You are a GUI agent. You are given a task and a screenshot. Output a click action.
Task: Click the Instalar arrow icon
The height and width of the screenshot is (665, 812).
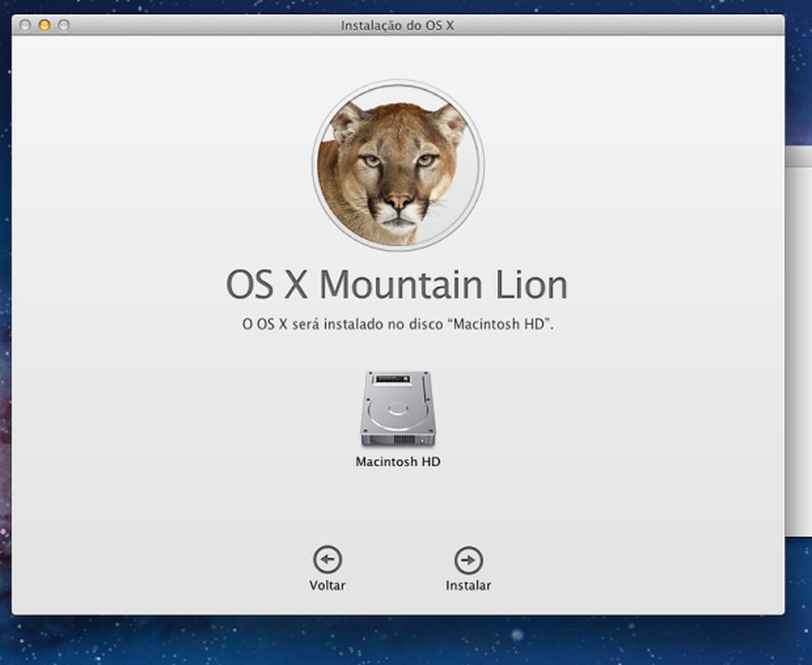click(x=468, y=560)
